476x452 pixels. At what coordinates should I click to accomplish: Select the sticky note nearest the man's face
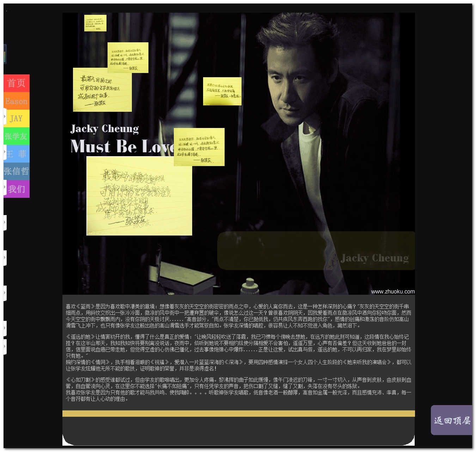[x=222, y=91]
